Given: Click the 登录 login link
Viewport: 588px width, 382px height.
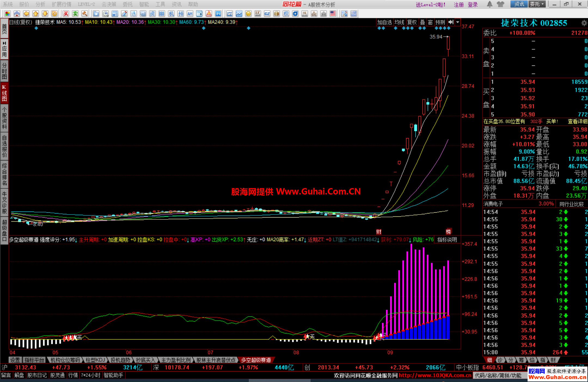Looking at the screenshot, I should tap(473, 5).
